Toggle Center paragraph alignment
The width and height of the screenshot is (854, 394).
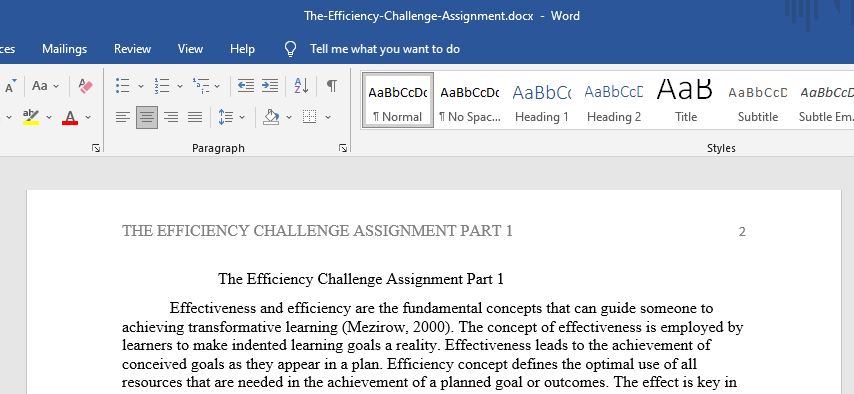[147, 117]
